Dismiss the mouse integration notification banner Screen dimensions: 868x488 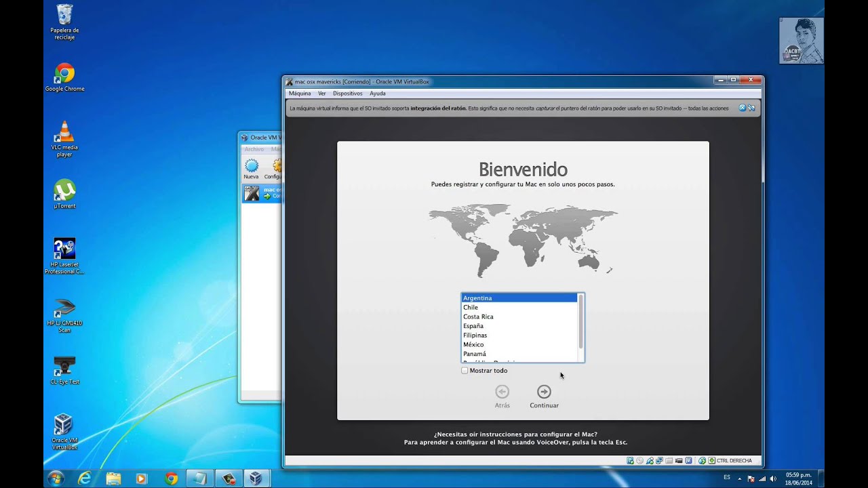(x=743, y=108)
